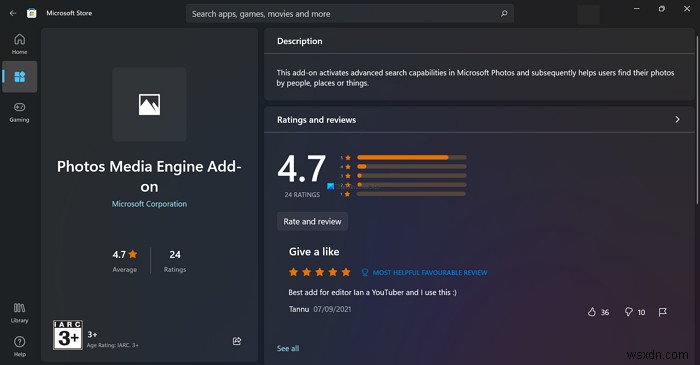Click the review date 07/09/2021
Image resolution: width=700 pixels, height=365 pixels.
[x=332, y=309]
